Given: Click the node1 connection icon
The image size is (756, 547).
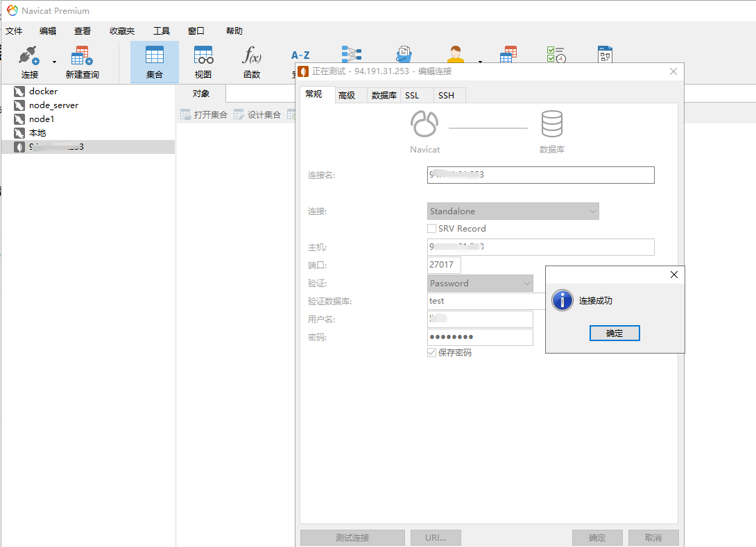Looking at the screenshot, I should coord(19,119).
